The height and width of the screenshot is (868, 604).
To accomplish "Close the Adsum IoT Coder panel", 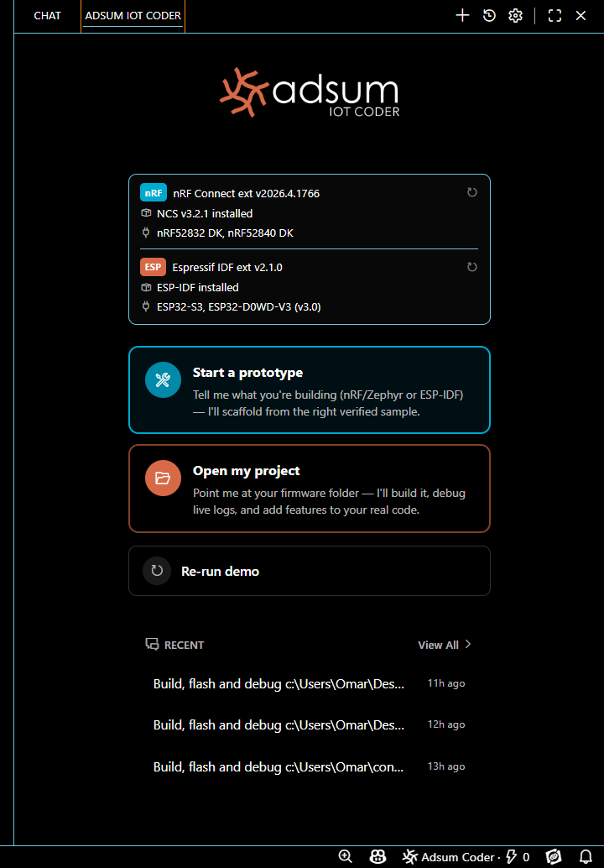I will (x=581, y=15).
